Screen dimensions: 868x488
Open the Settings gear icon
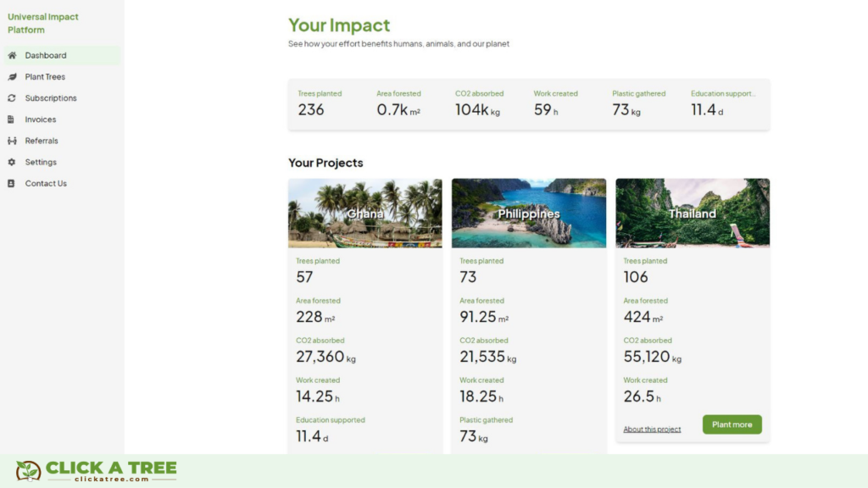10,162
